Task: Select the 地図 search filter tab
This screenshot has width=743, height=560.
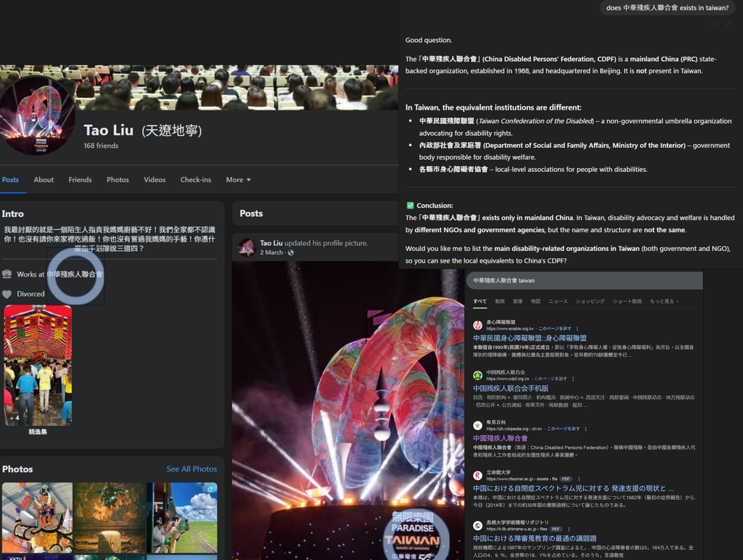Action: tap(535, 301)
